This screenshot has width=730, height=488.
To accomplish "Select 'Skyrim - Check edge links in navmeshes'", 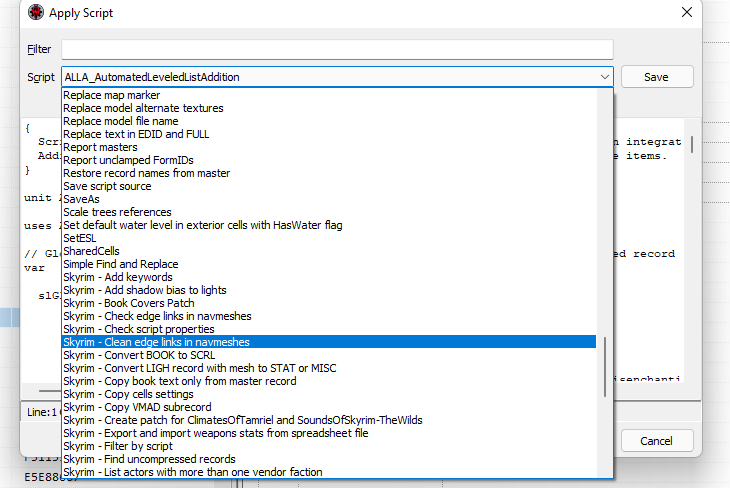I will 329,316.
